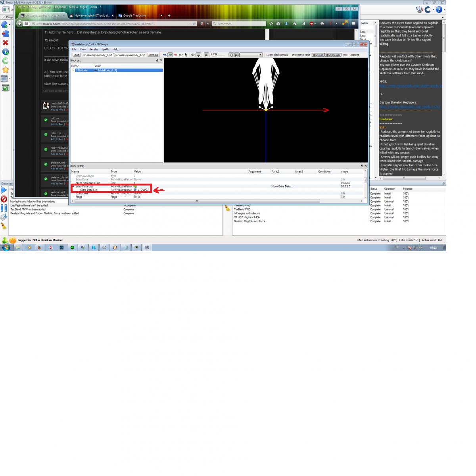Click the Load button in NifSkope
This screenshot has width=476, height=476.
coord(76,55)
